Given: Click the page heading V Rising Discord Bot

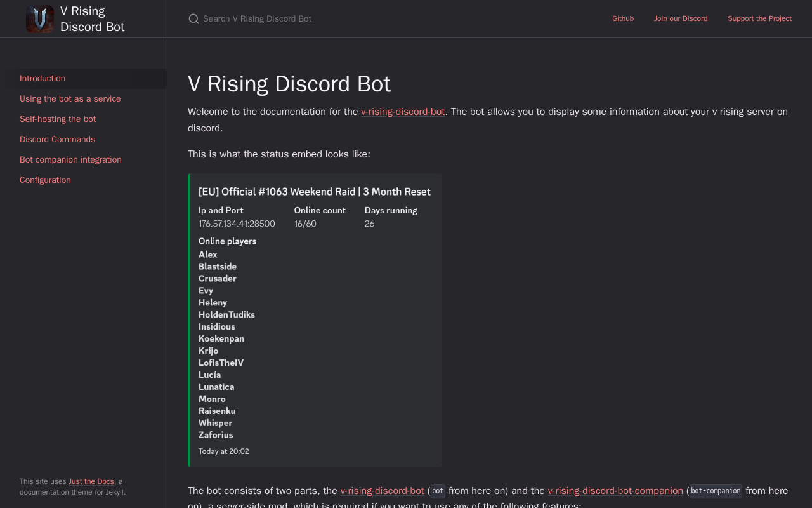Looking at the screenshot, I should pyautogui.click(x=289, y=84).
